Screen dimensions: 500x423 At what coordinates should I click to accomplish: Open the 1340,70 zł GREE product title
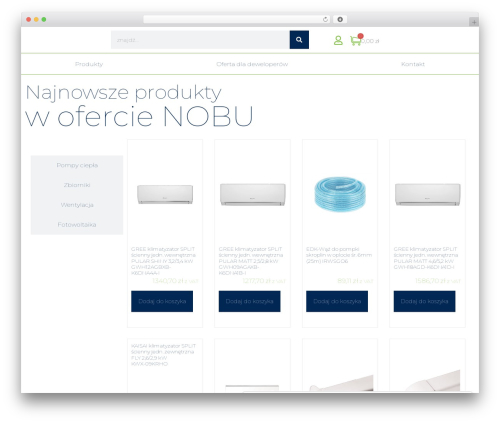pyautogui.click(x=163, y=261)
